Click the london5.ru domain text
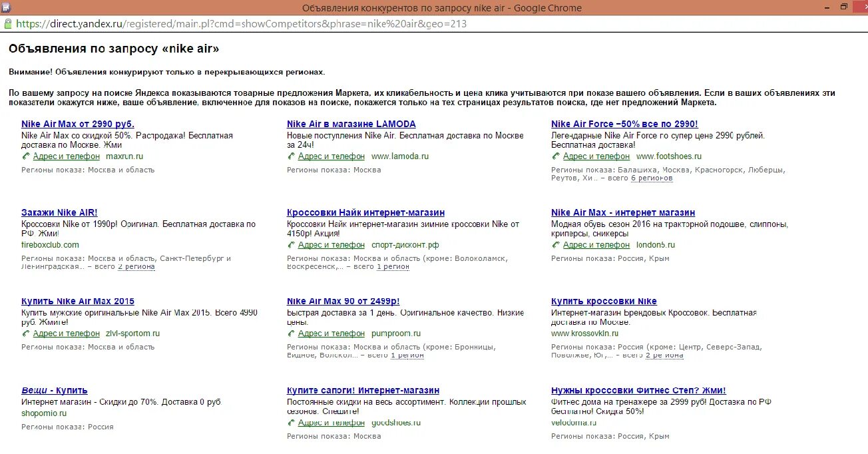The width and height of the screenshot is (868, 454). click(x=656, y=245)
